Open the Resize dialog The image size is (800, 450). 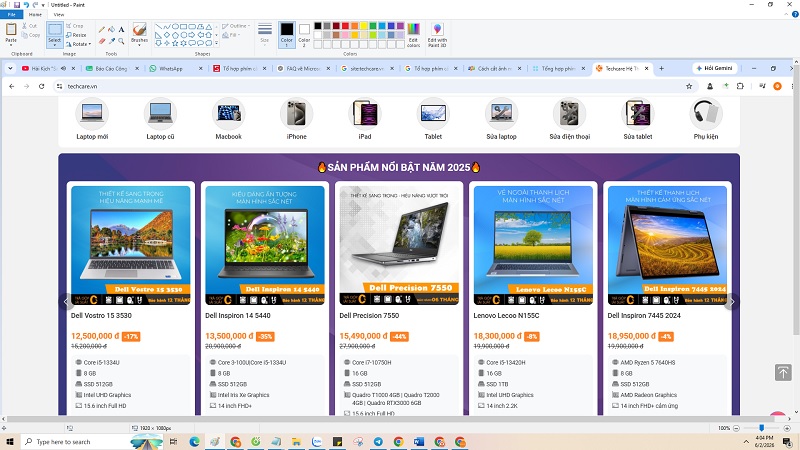coord(76,35)
